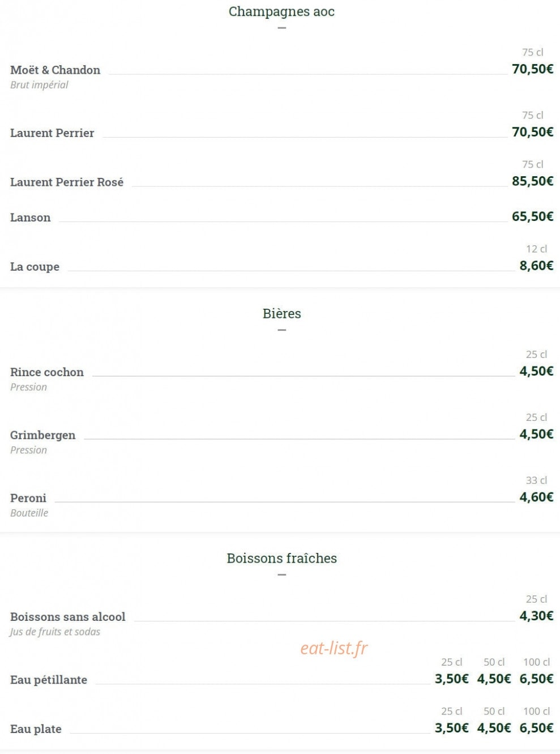Click Eau pétillante 50 cl price 4,50€
Image resolution: width=560 pixels, height=754 pixels.
494,679
